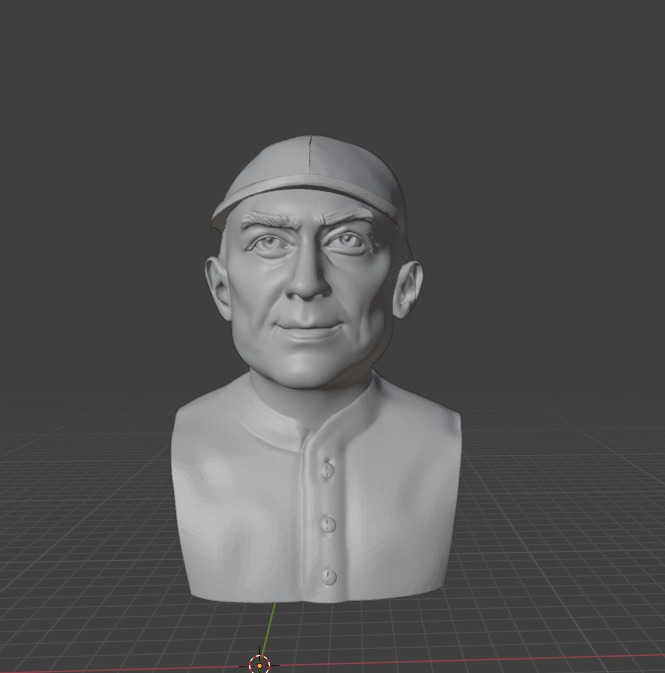Click the 3D cursor at the world origin
The height and width of the screenshot is (673, 665).
coord(259,665)
